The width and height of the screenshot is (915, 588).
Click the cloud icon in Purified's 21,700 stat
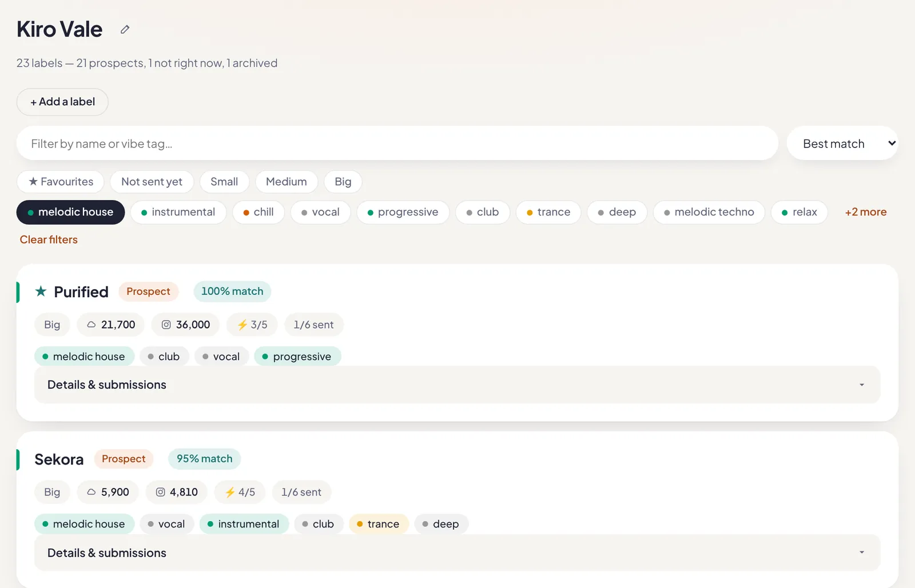[x=91, y=325]
